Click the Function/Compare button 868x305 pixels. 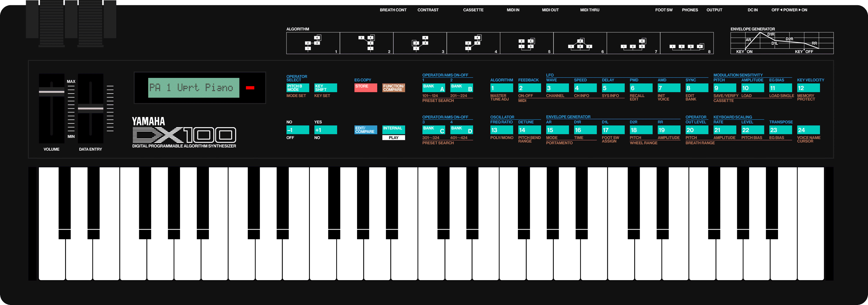[393, 88]
